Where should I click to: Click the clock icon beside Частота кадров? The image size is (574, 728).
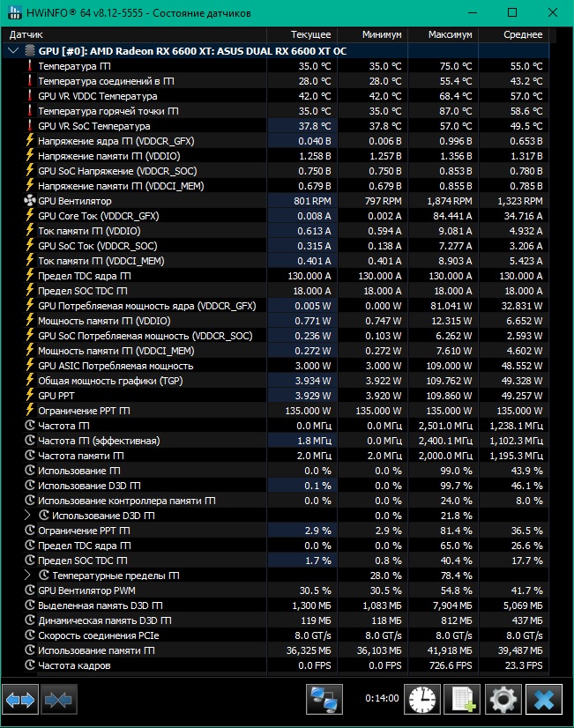(30, 665)
